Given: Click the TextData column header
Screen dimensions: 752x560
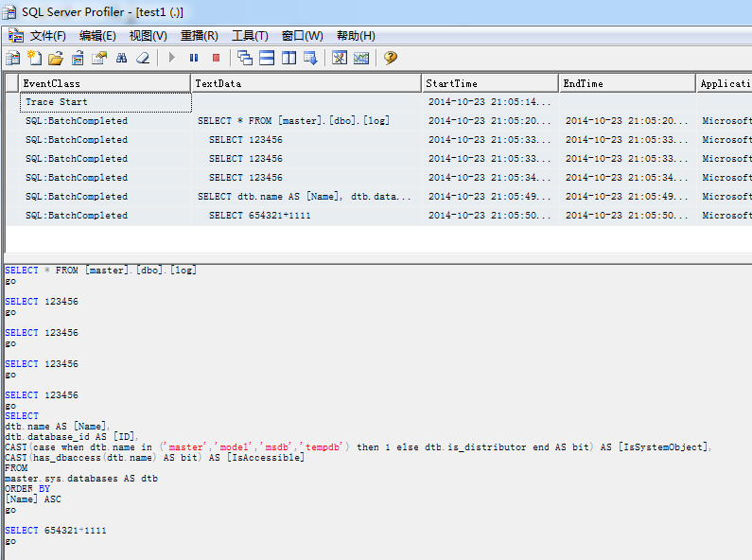Looking at the screenshot, I should coord(306,83).
